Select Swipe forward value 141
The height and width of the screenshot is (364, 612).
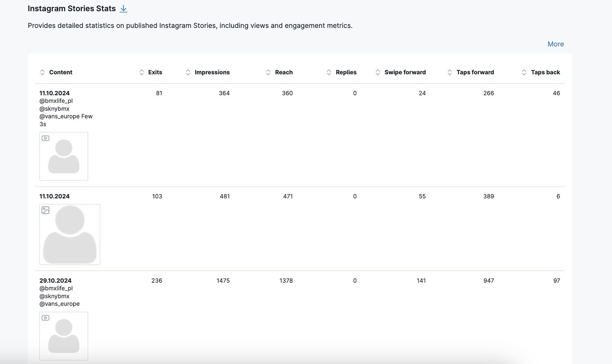(x=421, y=281)
